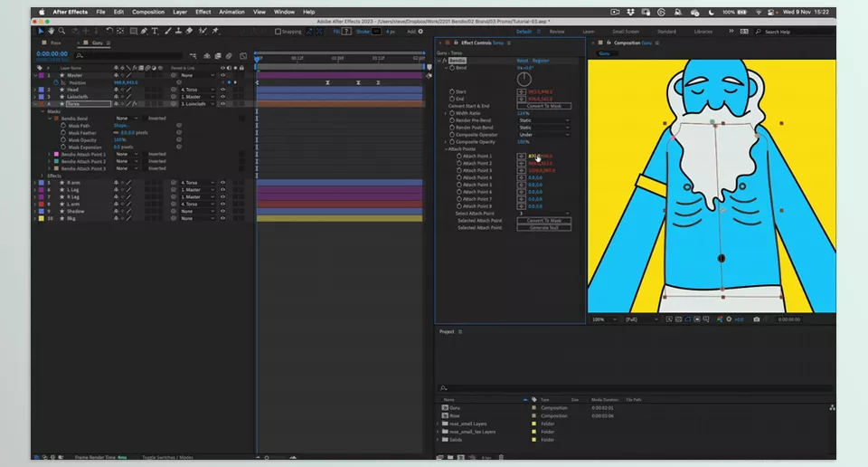Click the current timecode 0:00:00:00
The width and height of the screenshot is (868, 467).
tap(52, 53)
